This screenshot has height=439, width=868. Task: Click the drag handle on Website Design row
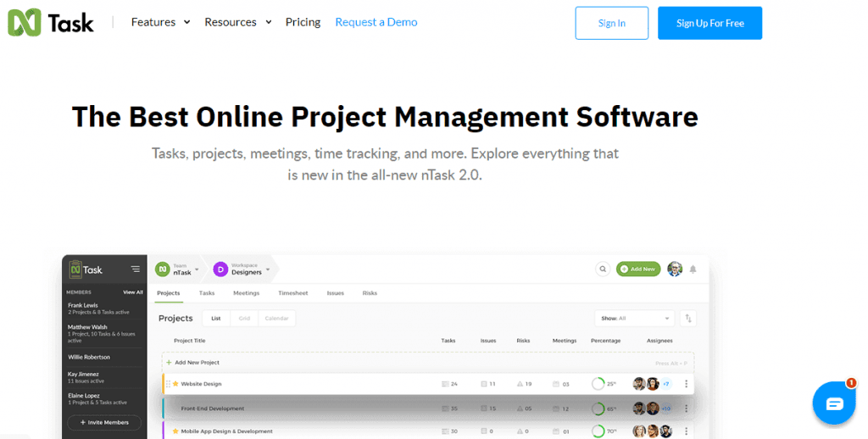(x=169, y=384)
